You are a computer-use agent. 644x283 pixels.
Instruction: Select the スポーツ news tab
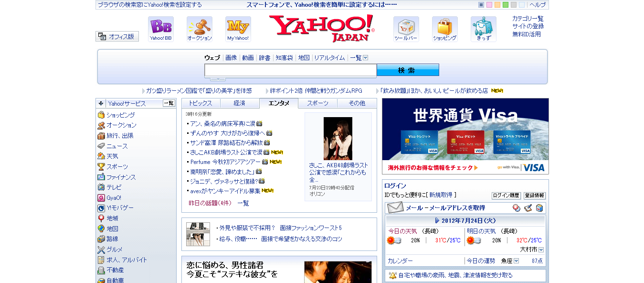coord(318,103)
